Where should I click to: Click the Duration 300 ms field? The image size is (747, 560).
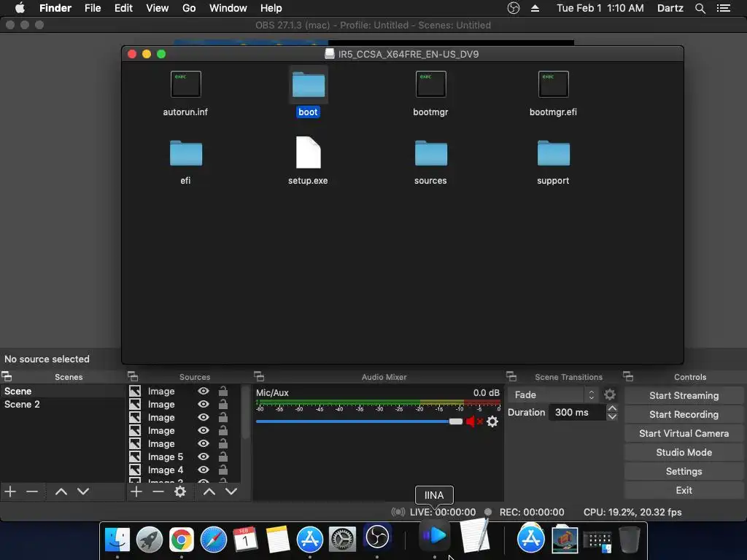pyautogui.click(x=577, y=413)
